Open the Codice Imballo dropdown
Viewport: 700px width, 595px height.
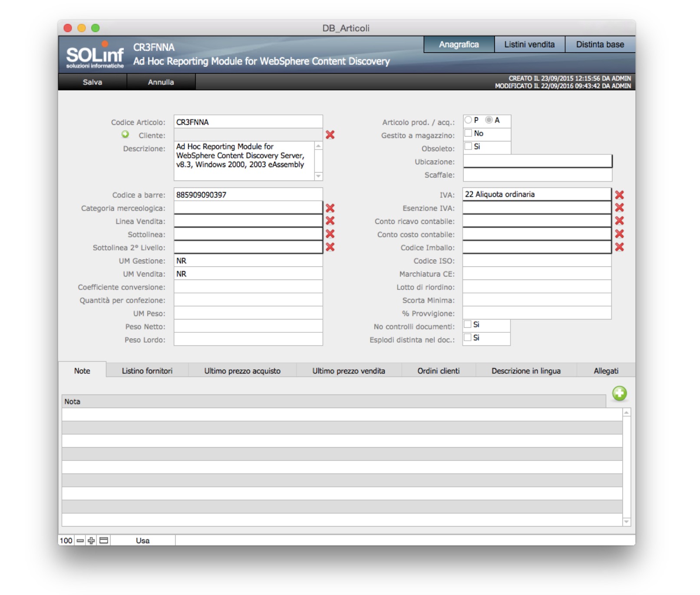[x=537, y=247]
